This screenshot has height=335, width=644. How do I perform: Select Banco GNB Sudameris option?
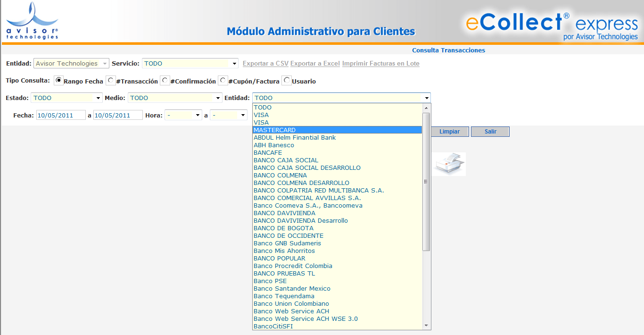coord(338,243)
